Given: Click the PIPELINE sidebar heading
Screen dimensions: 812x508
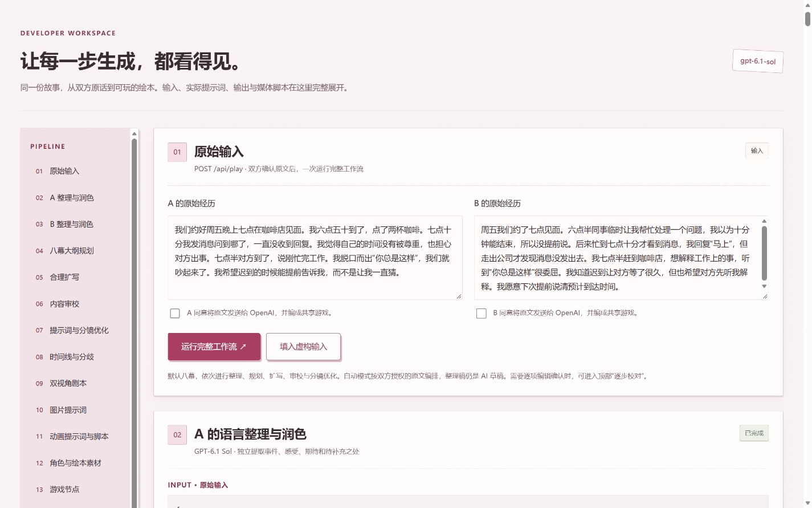Looking at the screenshot, I should (x=48, y=147).
